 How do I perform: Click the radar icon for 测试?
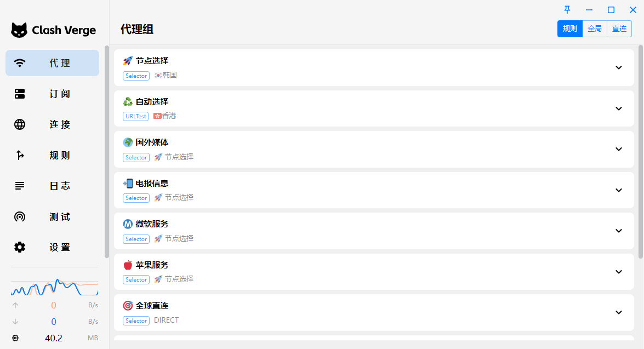(20, 216)
